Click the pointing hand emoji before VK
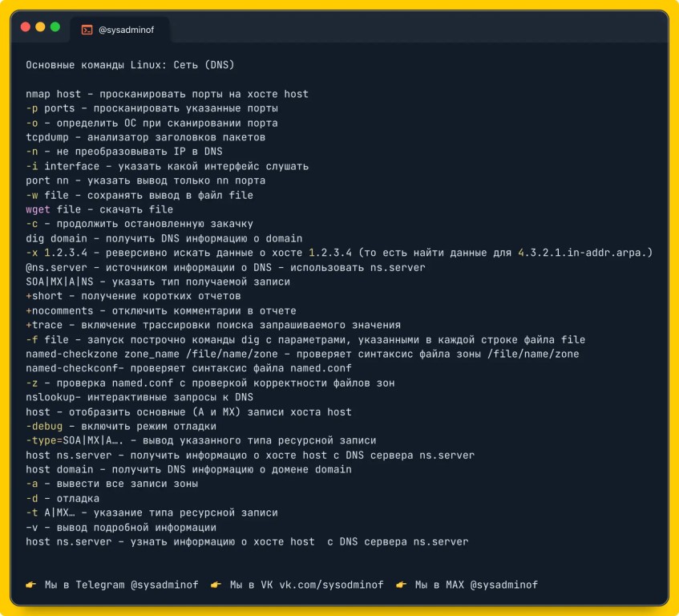This screenshot has height=616, width=679. click(x=216, y=585)
